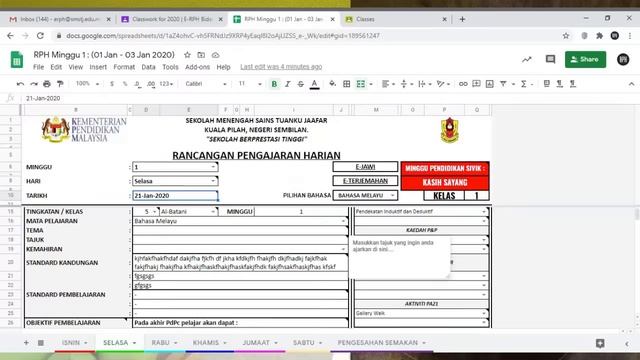Click the cloud save status icon
This screenshot has height=360, width=640.
tap(216, 55)
